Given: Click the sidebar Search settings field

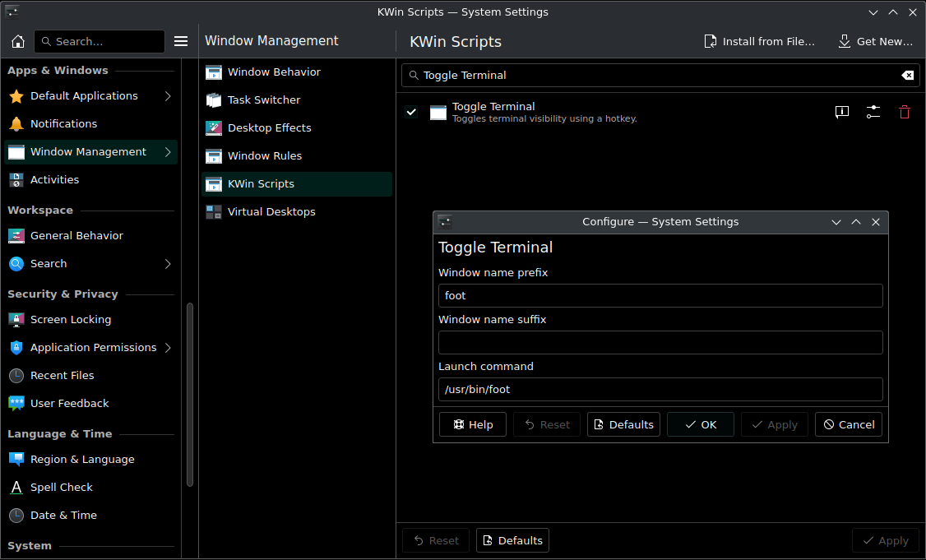Looking at the screenshot, I should 100,41.
